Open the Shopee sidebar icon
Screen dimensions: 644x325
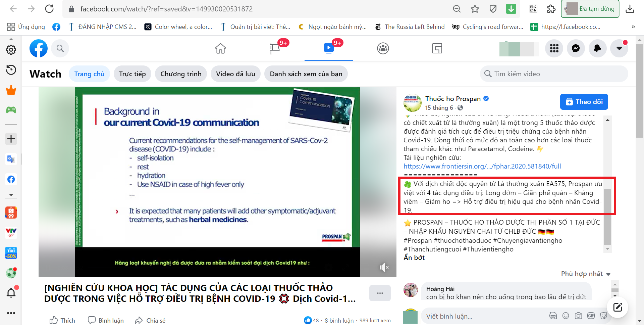pyautogui.click(x=11, y=213)
